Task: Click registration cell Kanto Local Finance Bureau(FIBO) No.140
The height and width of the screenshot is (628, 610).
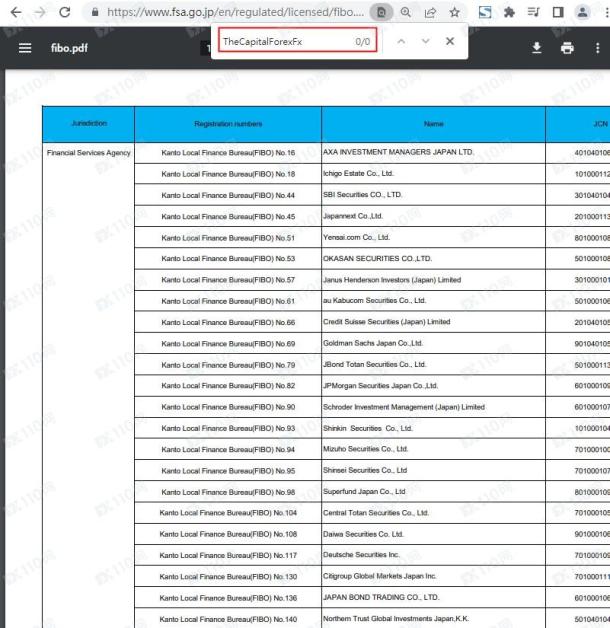Action: tap(228, 619)
